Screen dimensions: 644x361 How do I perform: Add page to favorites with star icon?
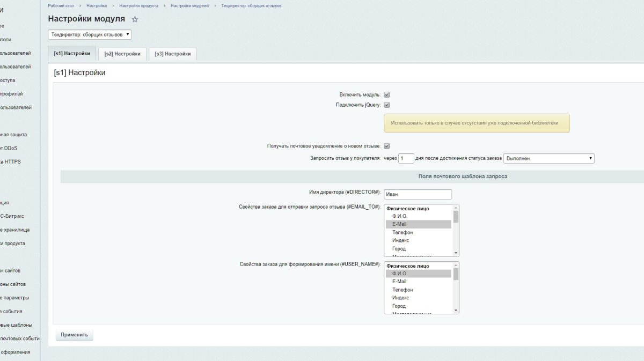click(x=135, y=19)
